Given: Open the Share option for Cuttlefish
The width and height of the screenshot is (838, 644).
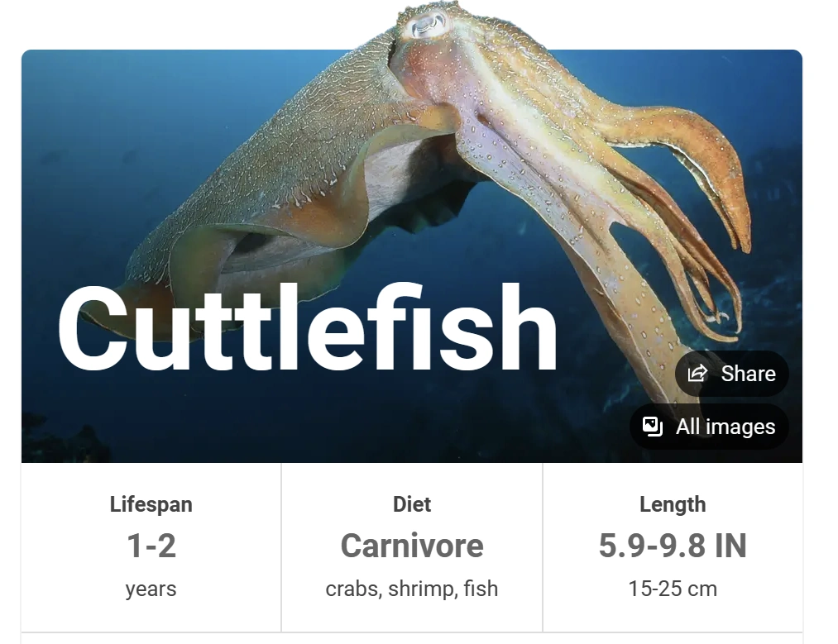Looking at the screenshot, I should [731, 374].
